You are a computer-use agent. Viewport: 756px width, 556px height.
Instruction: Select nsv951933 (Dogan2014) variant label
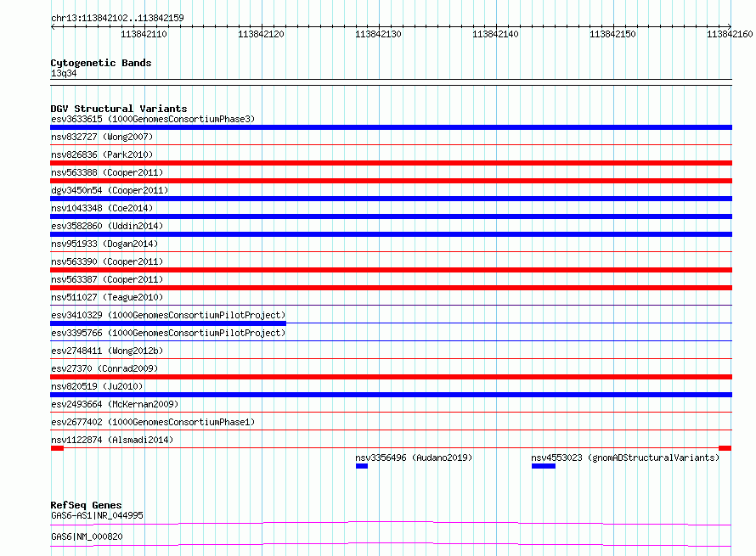(104, 244)
